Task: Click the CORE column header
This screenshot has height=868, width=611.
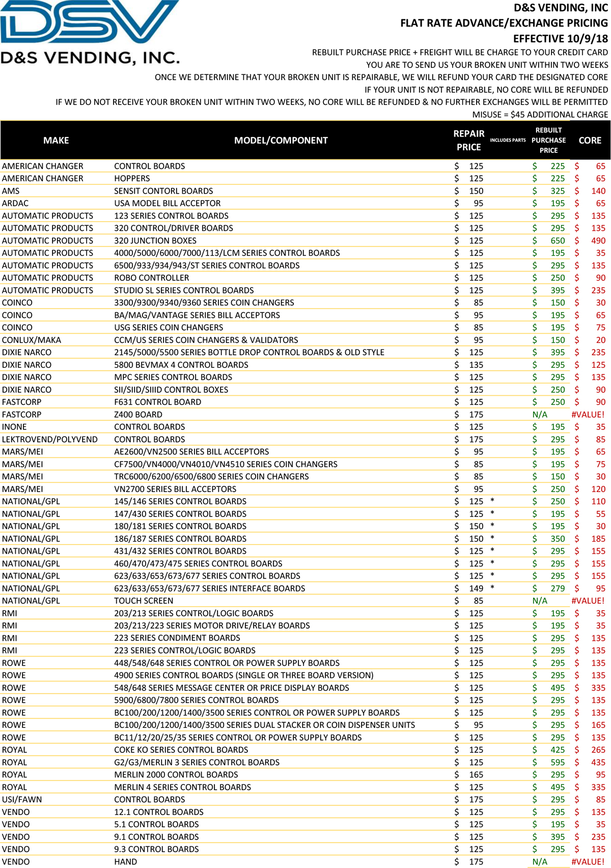Action: coord(590,140)
